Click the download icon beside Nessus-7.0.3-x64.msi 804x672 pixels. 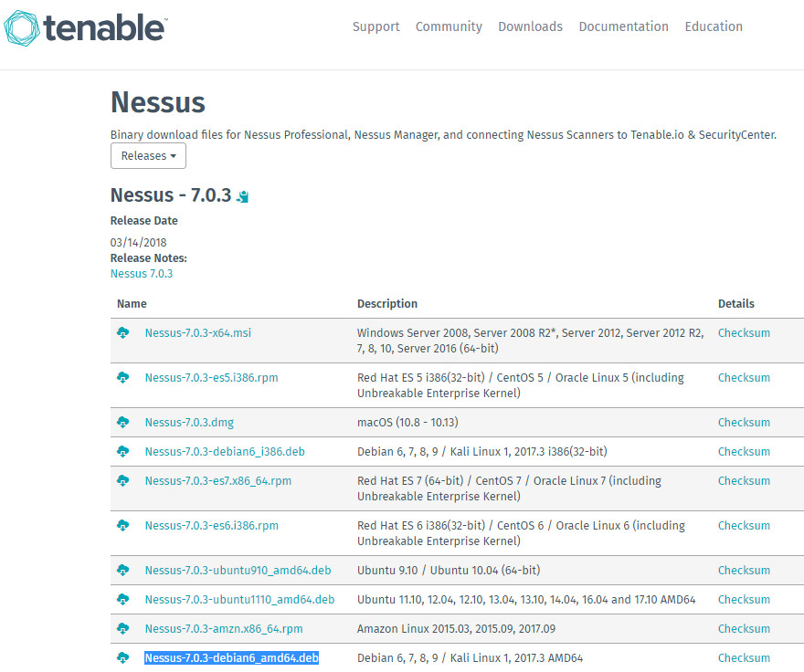click(x=123, y=333)
